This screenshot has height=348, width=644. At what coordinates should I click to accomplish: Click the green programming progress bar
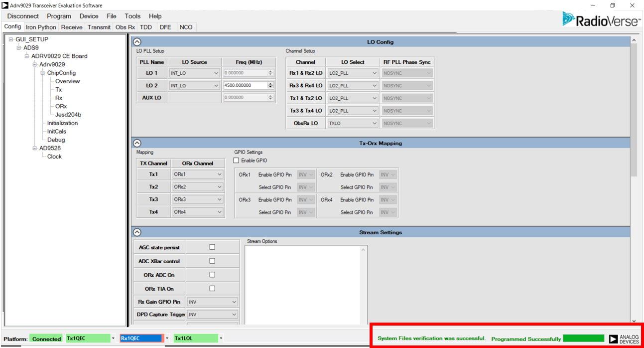584,339
